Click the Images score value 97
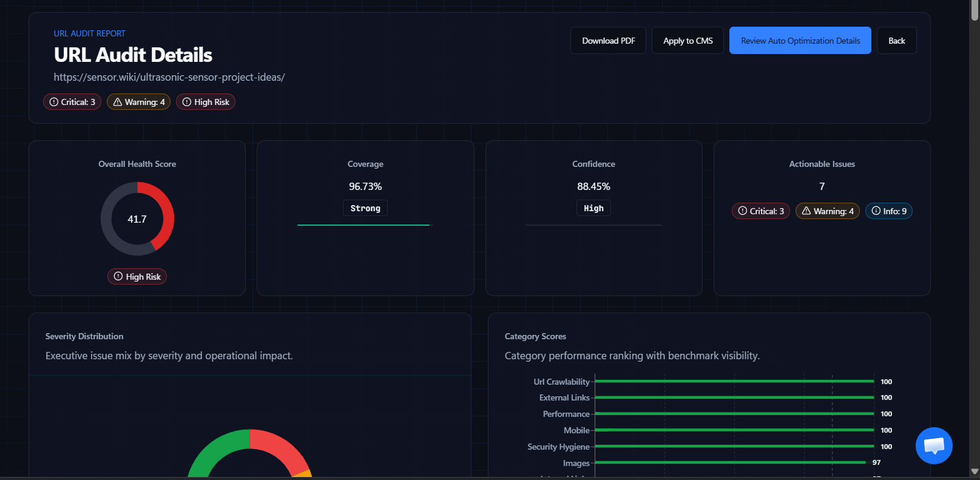980x480 pixels. pos(876,462)
